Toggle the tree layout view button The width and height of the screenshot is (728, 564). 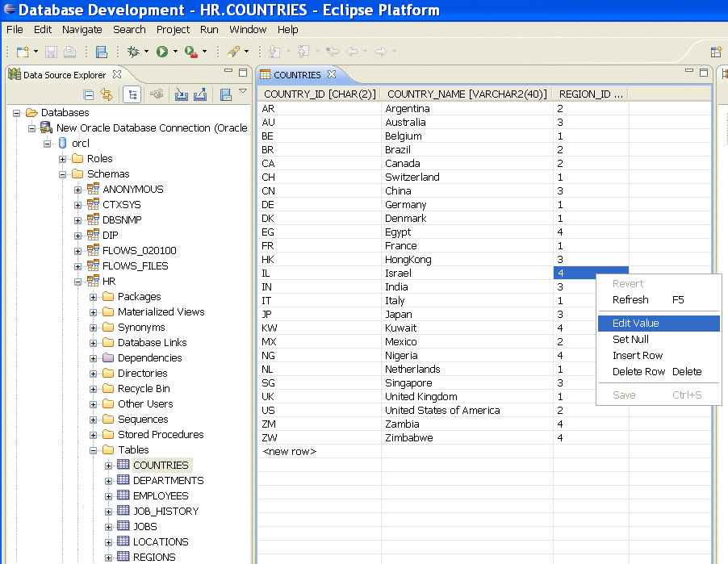point(132,94)
